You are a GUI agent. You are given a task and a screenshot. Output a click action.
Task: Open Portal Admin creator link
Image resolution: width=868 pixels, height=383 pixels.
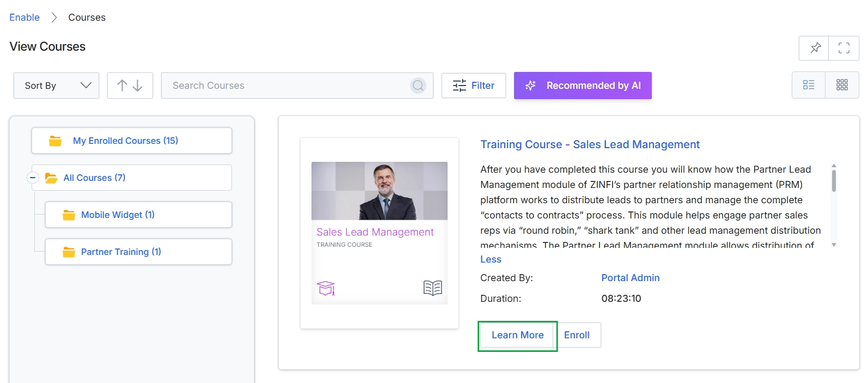coord(631,278)
